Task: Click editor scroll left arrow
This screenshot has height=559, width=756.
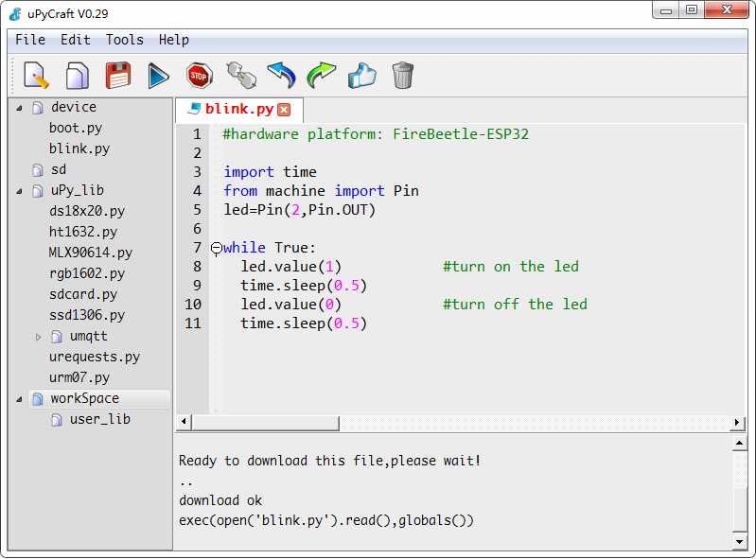Action: point(184,422)
